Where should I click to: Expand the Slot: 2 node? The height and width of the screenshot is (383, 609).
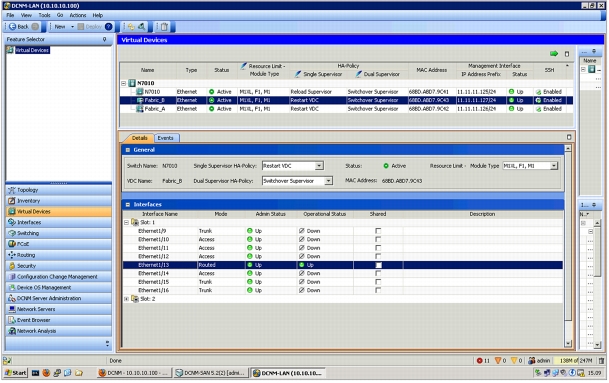[x=126, y=299]
